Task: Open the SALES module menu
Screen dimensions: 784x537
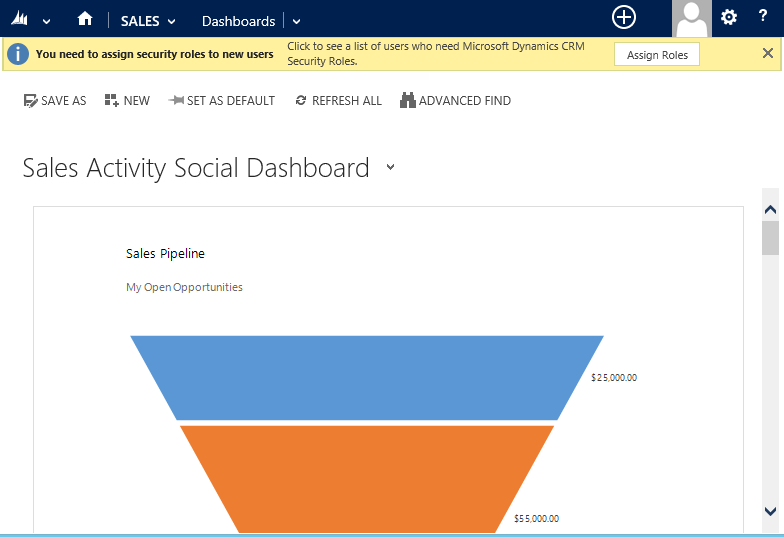Action: click(x=148, y=21)
